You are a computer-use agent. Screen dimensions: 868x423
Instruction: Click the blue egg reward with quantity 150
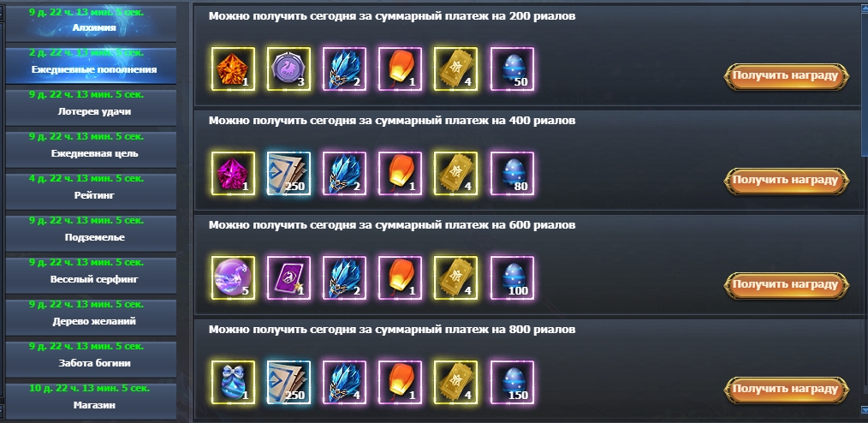tap(512, 382)
